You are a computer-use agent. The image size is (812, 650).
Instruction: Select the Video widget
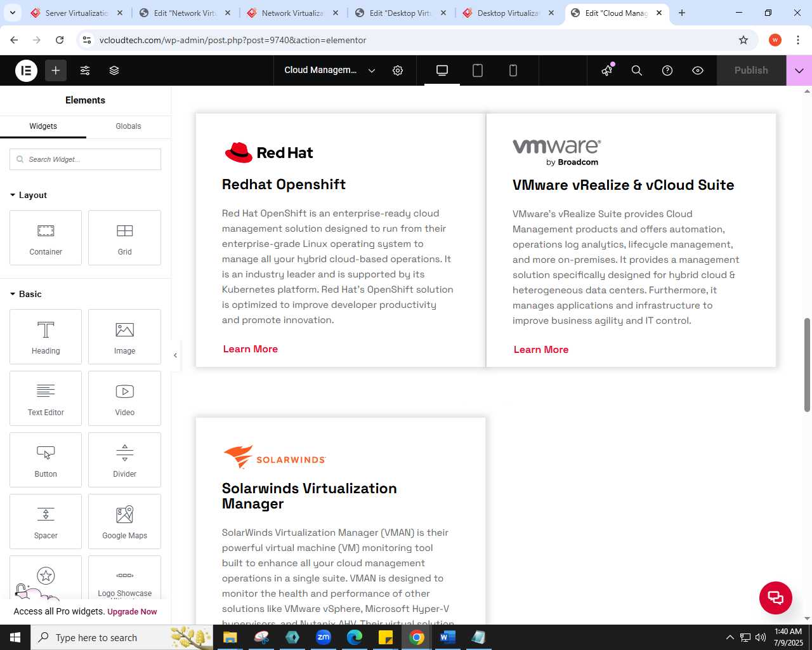(124, 398)
